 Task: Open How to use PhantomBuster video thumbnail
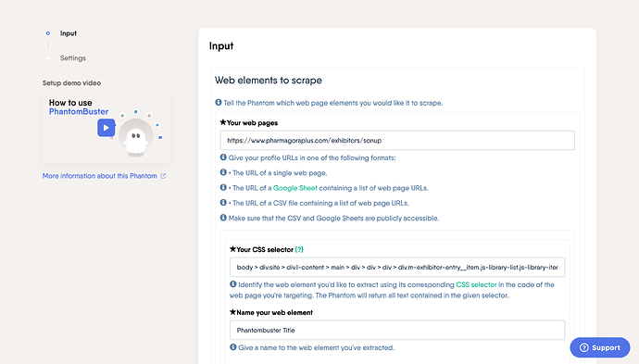(x=106, y=128)
